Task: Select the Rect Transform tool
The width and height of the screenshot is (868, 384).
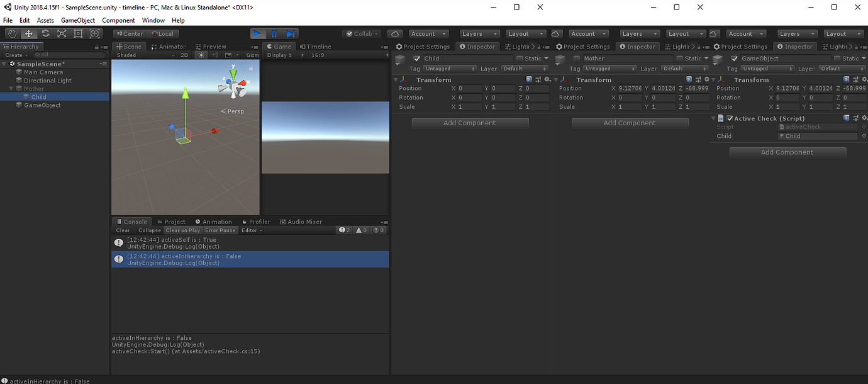Action: [78, 33]
